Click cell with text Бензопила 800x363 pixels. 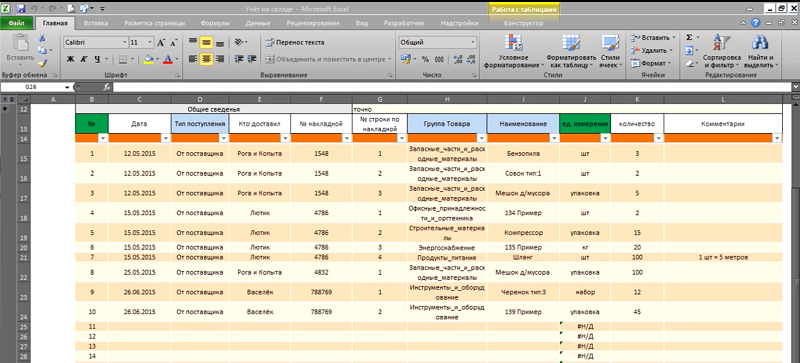click(523, 153)
